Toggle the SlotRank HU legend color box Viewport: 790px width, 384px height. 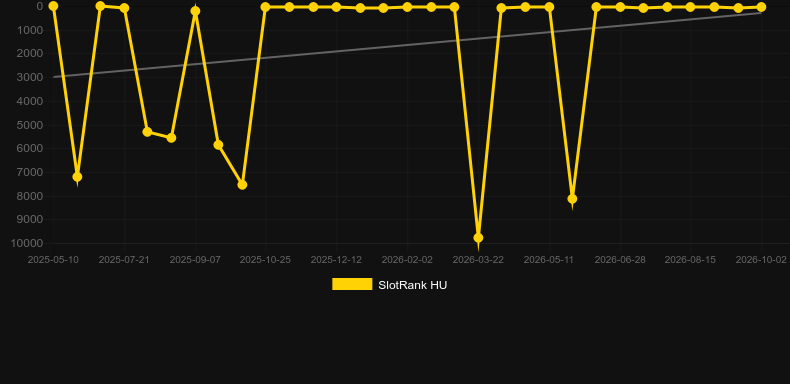point(352,284)
